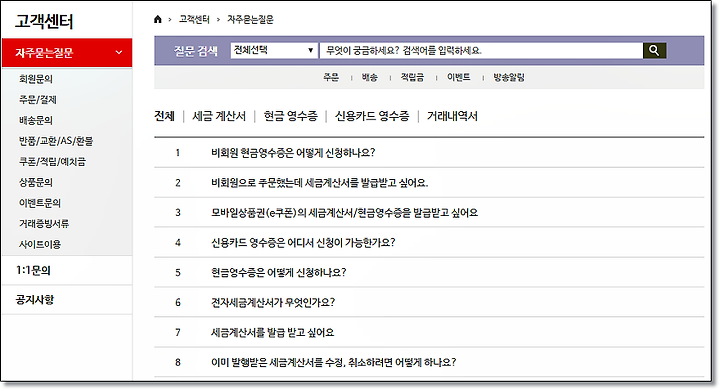
Task: Open question about 모바일상품권(e쿠폰) 세금계산서
Action: [344, 213]
